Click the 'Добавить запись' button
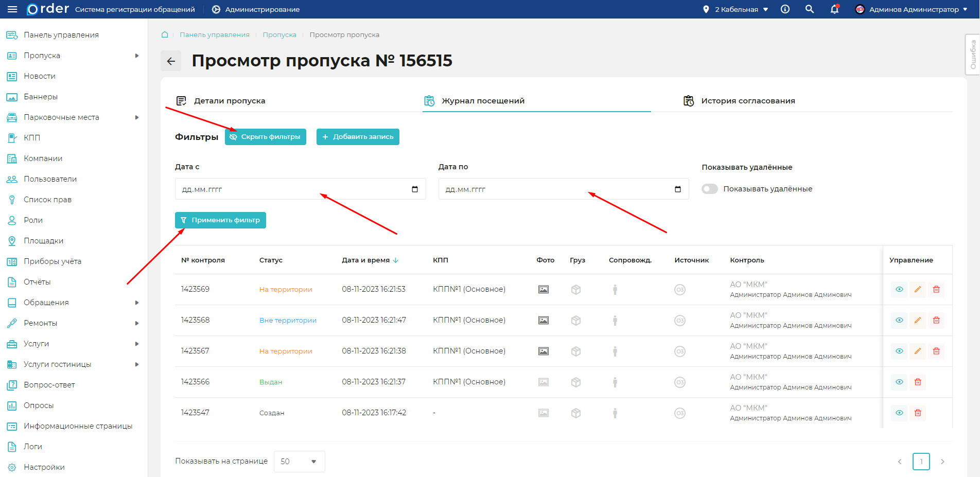The width and height of the screenshot is (980, 477). click(358, 137)
